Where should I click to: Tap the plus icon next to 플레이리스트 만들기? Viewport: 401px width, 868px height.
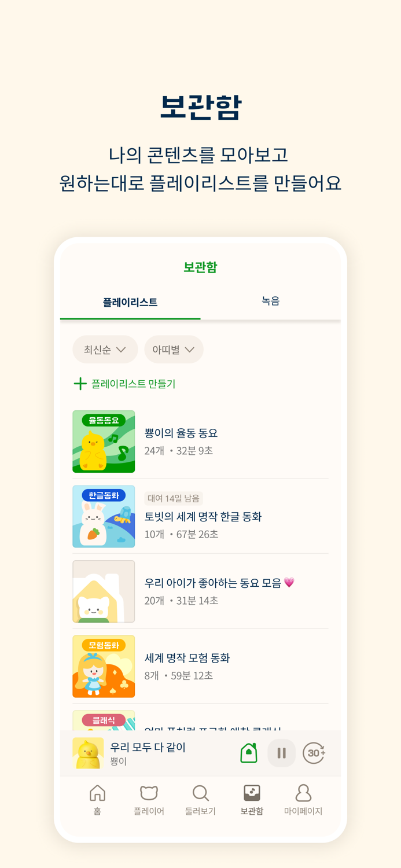pos(80,384)
